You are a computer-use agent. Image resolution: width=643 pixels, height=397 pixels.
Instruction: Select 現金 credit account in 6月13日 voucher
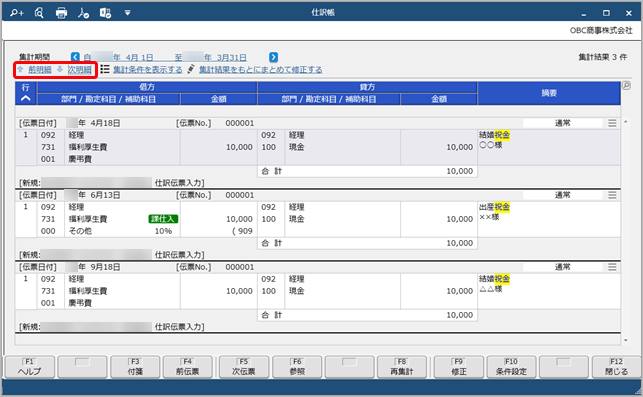coord(296,219)
